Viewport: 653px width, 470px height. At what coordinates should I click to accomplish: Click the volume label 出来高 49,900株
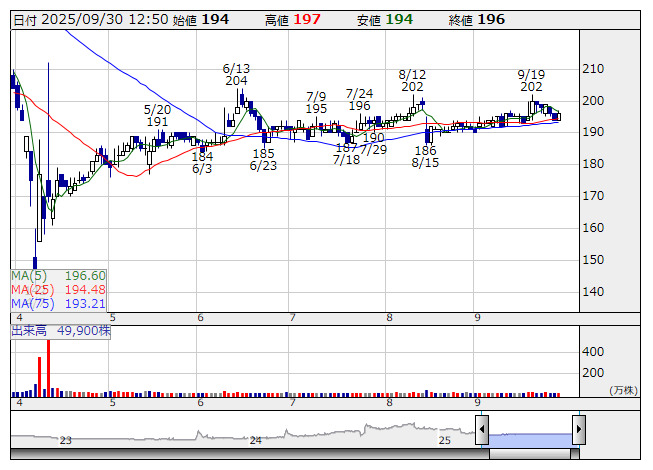click(61, 331)
